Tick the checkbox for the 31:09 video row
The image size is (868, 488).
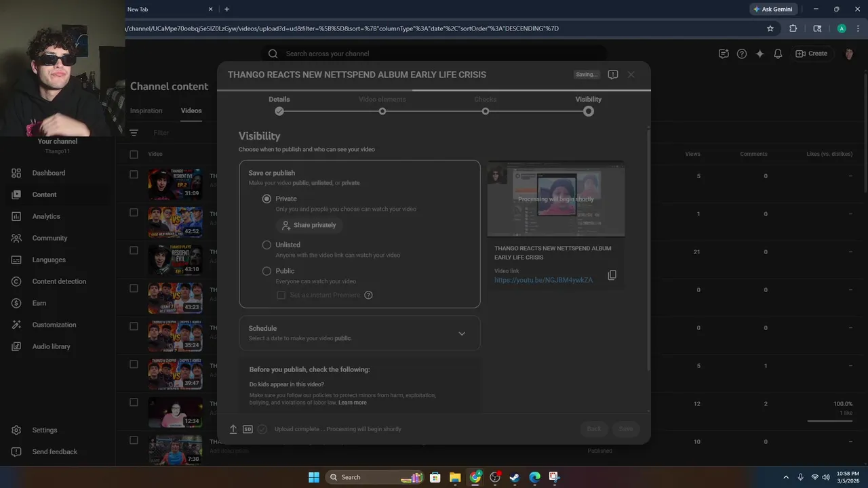click(x=134, y=174)
